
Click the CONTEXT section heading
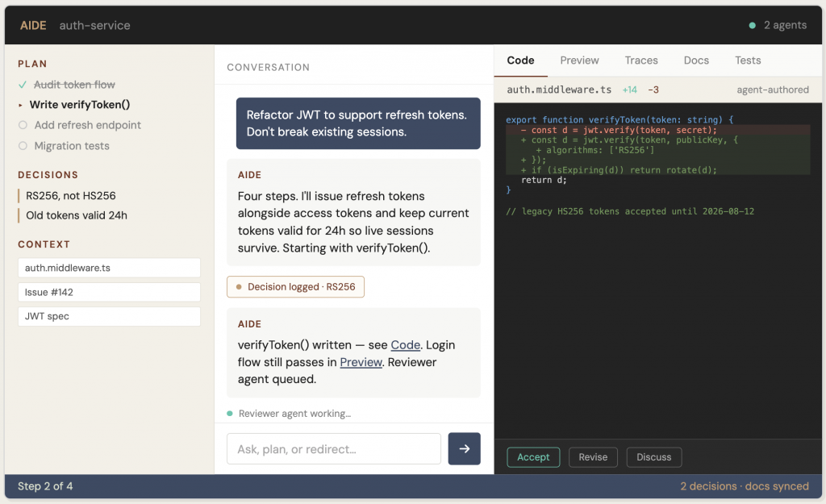[x=44, y=244]
